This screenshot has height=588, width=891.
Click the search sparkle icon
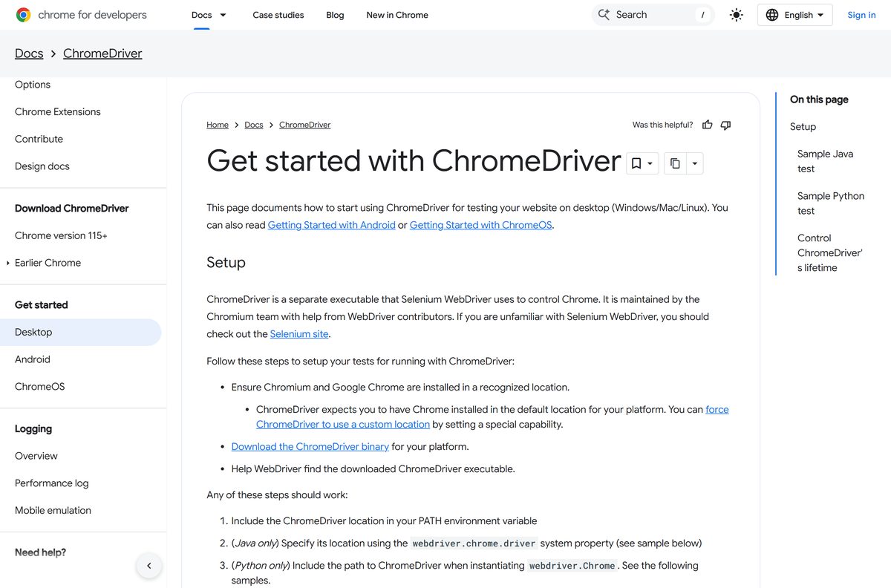(604, 15)
